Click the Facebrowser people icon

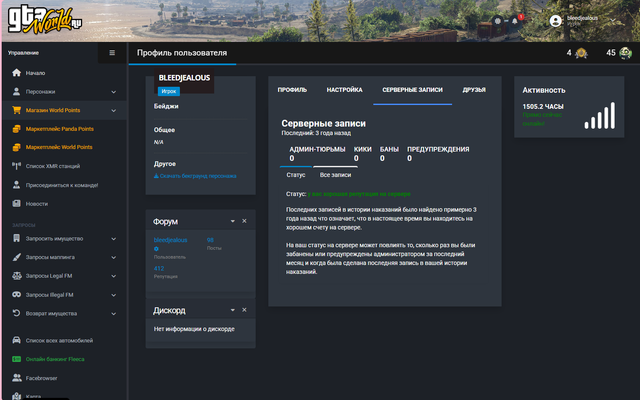tap(17, 378)
